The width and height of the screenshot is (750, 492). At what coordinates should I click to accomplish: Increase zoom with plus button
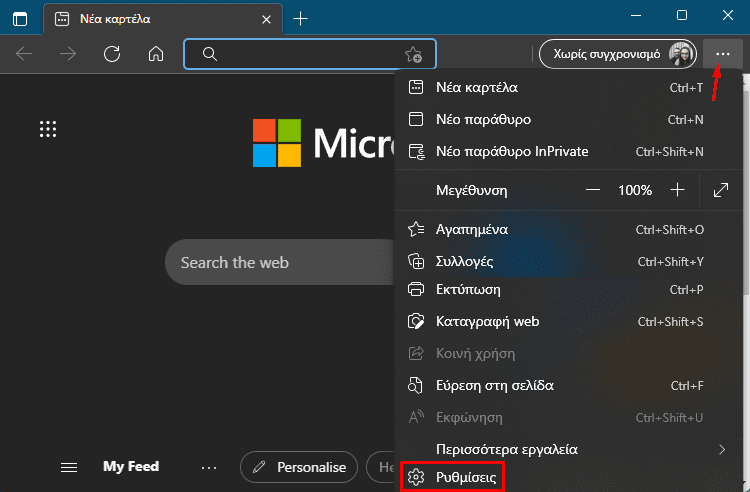coord(677,190)
